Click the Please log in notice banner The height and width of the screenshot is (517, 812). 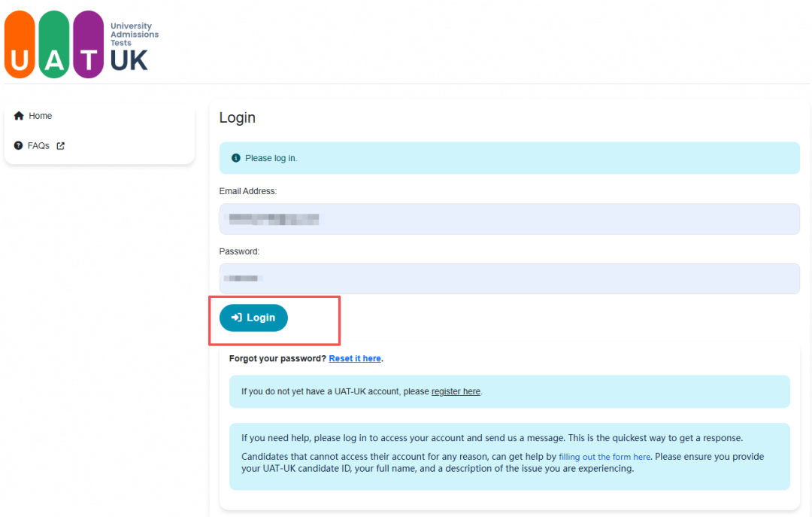(510, 158)
